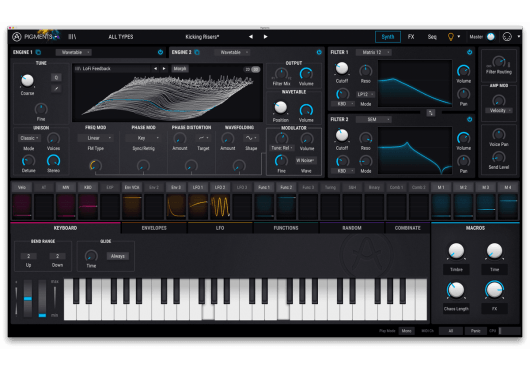Open Engine 1 Wavetable type dropdown
Viewport: 530px width, 371px height.
coord(74,52)
